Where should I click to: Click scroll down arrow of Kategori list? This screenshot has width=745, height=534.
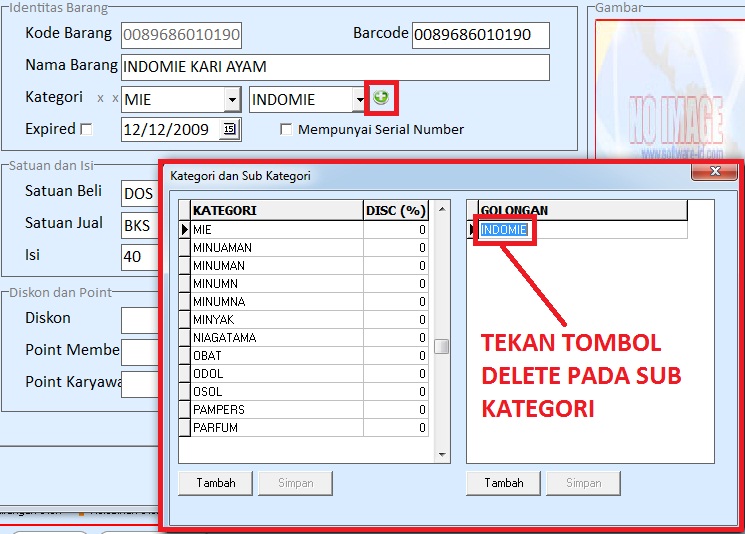coord(442,455)
